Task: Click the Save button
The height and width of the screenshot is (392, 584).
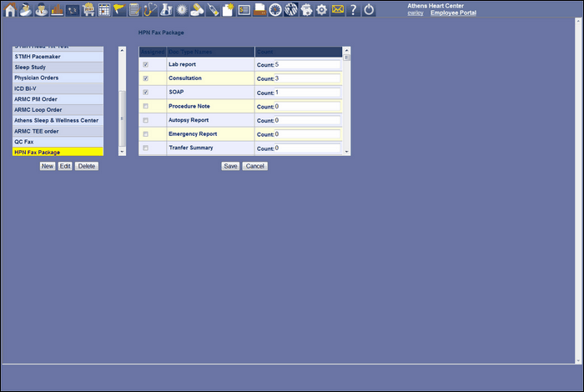Action: pyautogui.click(x=230, y=166)
